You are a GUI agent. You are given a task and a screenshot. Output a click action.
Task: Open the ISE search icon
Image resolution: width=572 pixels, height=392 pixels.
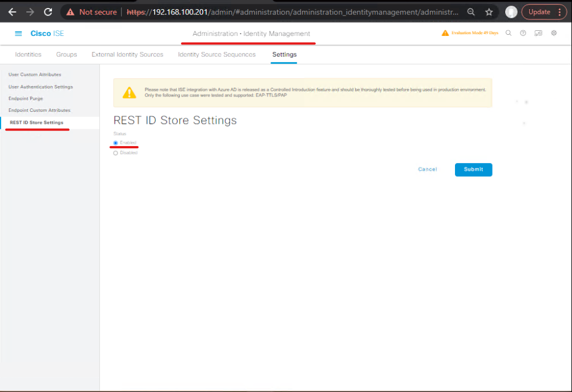(508, 33)
